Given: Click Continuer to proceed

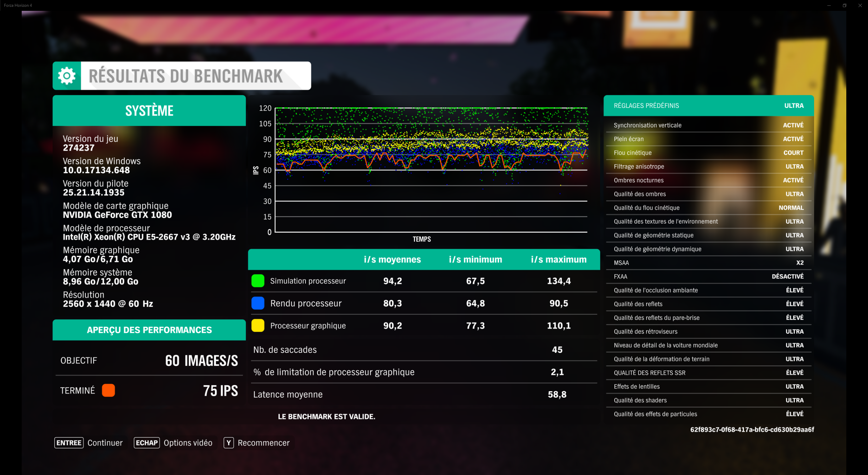Looking at the screenshot, I should [89, 443].
